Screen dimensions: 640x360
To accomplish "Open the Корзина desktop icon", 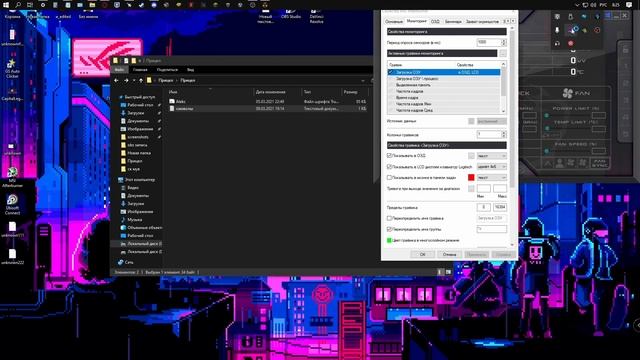I will click(x=12, y=14).
